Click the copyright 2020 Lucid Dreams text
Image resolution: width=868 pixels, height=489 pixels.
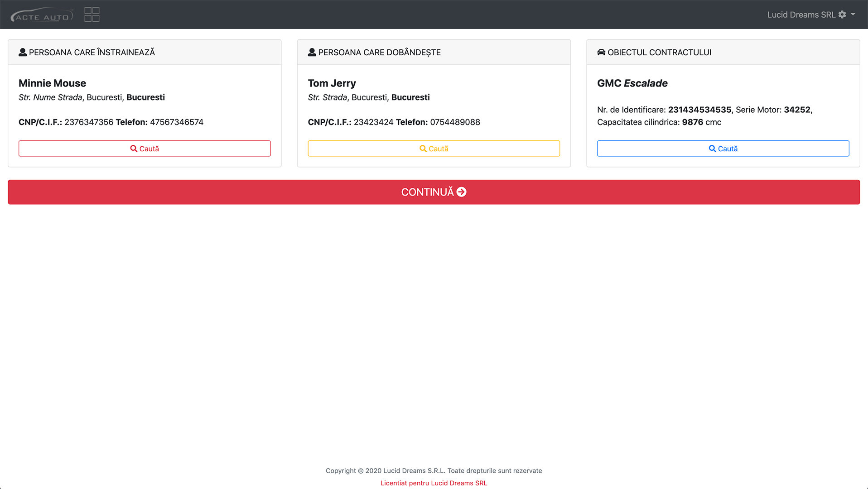(434, 471)
